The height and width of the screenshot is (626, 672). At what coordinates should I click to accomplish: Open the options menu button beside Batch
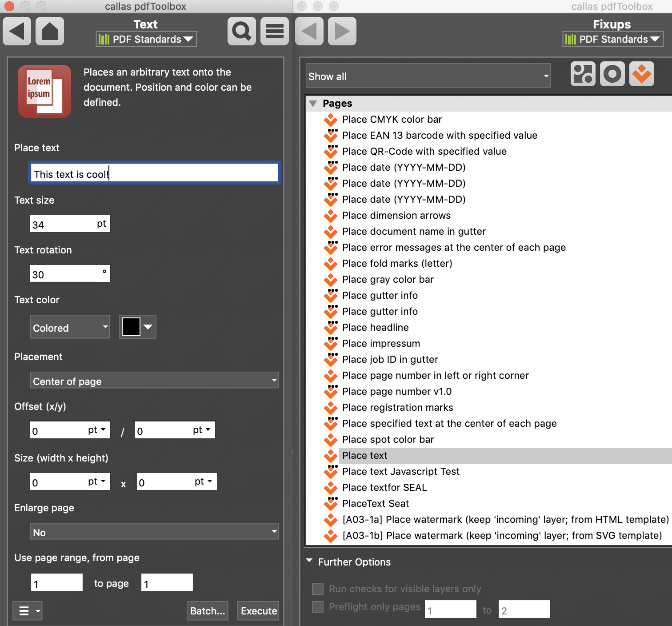click(28, 611)
